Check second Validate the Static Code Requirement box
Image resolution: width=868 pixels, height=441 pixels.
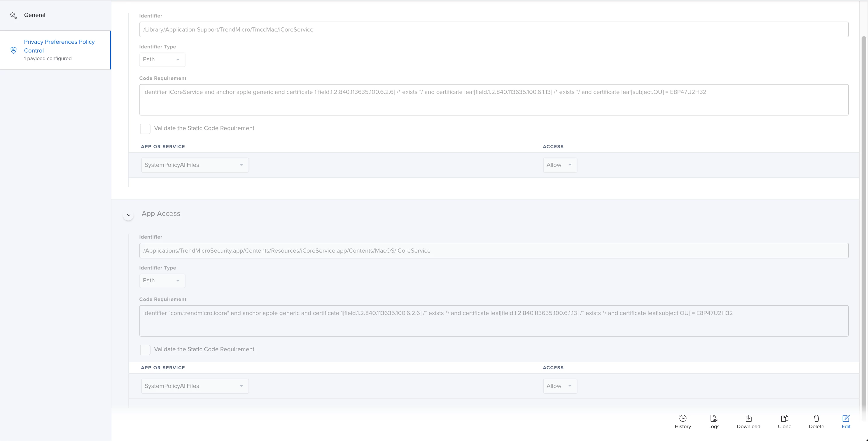(145, 350)
